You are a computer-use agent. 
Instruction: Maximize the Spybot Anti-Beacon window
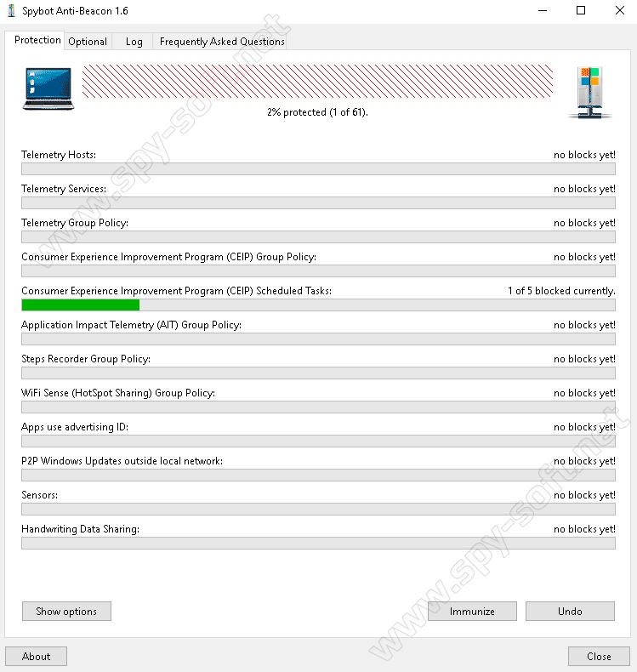coord(581,11)
